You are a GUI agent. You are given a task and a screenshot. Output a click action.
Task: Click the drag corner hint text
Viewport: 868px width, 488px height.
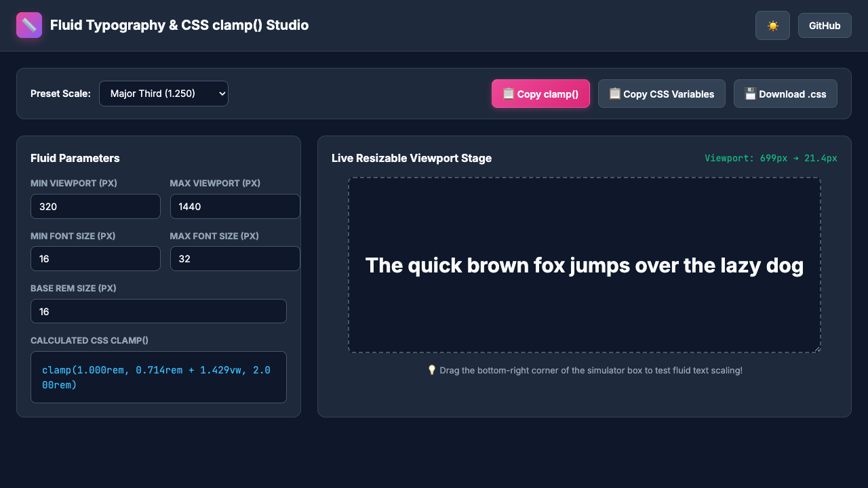click(585, 370)
